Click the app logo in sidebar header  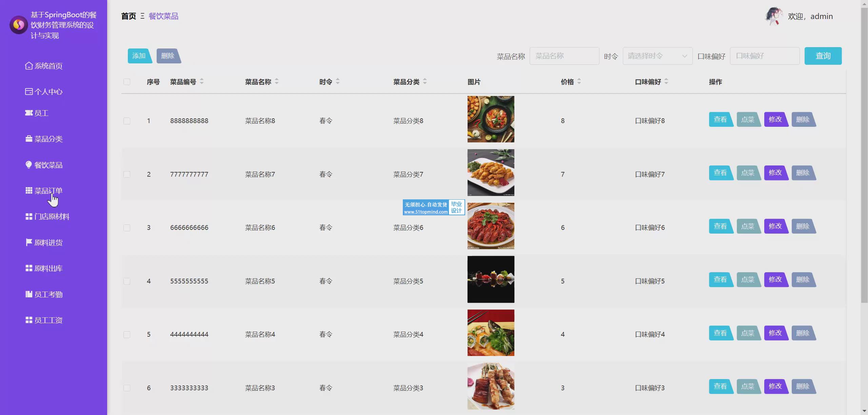(x=19, y=25)
